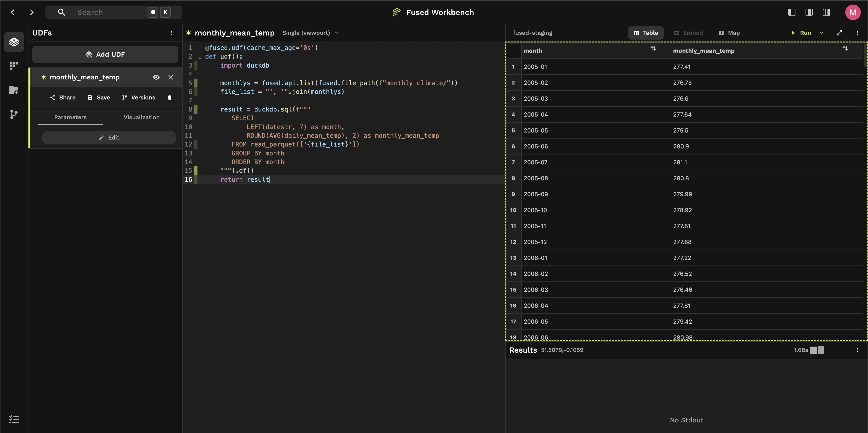The height and width of the screenshot is (433, 868).
Task: Click the coordinates 51.5079,-0.1059
Action: tap(562, 350)
